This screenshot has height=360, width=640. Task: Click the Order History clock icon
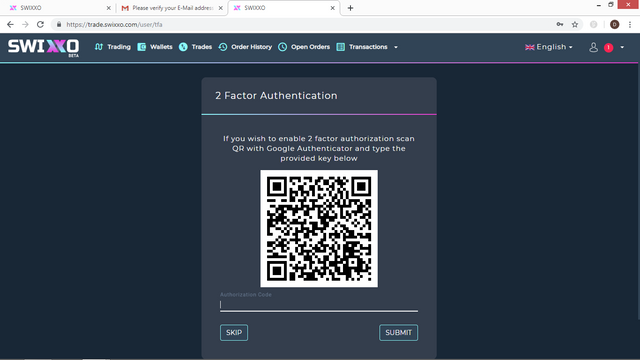point(223,47)
